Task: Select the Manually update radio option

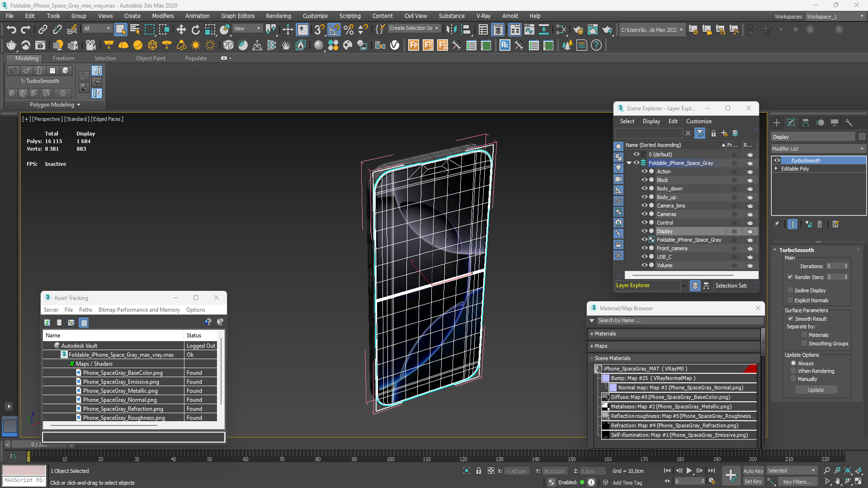Action: click(x=793, y=379)
